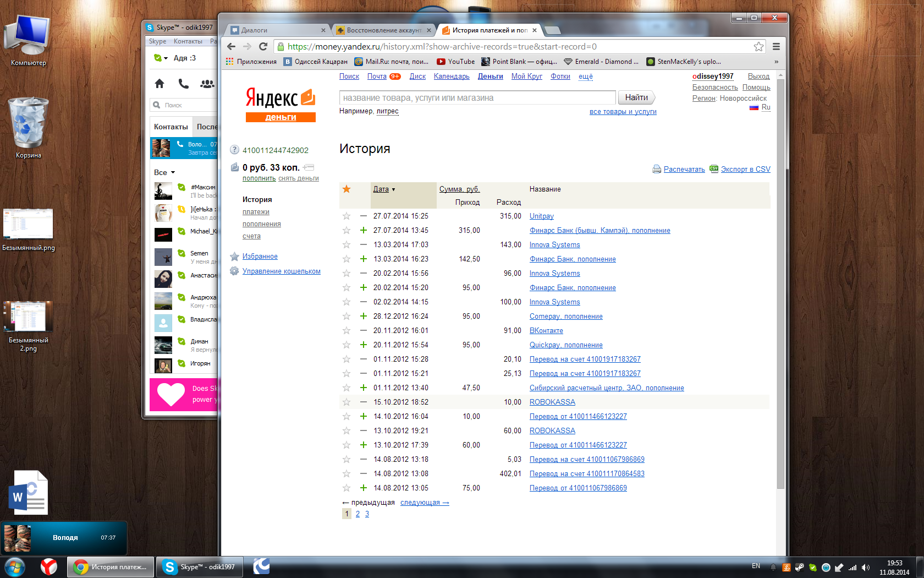Star the Quickpay пополнение row
The image size is (924, 578).
point(346,345)
